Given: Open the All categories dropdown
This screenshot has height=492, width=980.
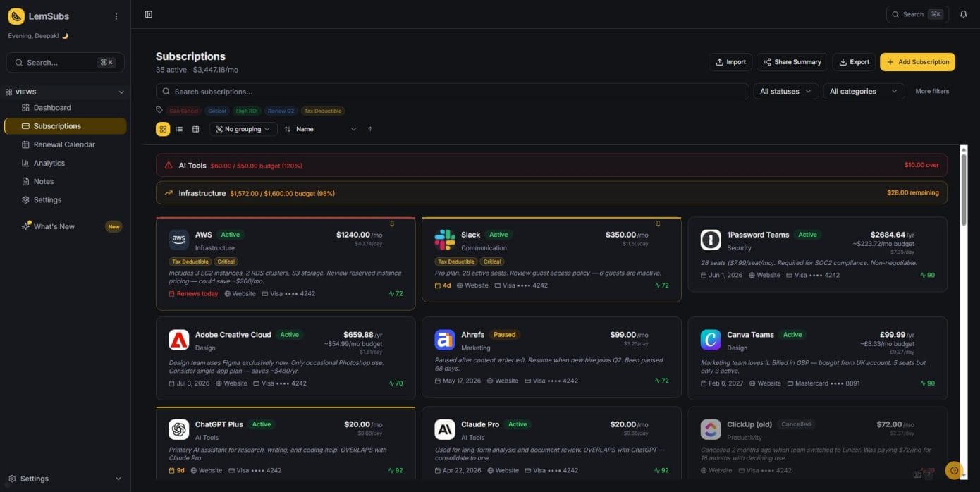Looking at the screenshot, I should 863,91.
